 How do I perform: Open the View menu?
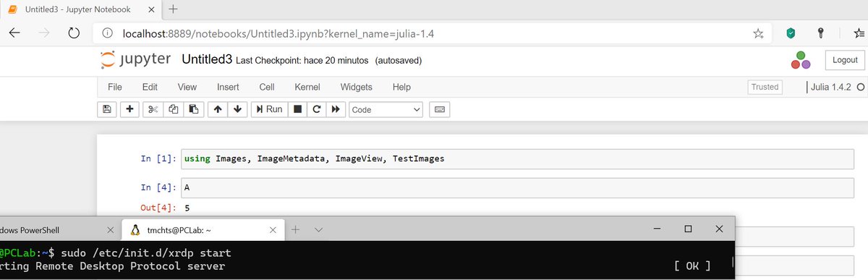[x=187, y=87]
